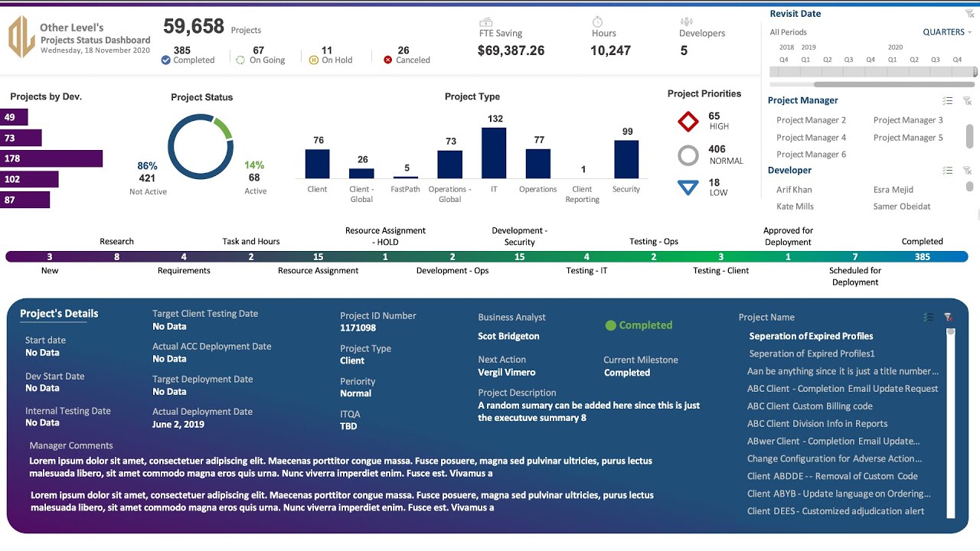
Task: Select ABC Client Custom Billing code project
Action: pyautogui.click(x=810, y=406)
